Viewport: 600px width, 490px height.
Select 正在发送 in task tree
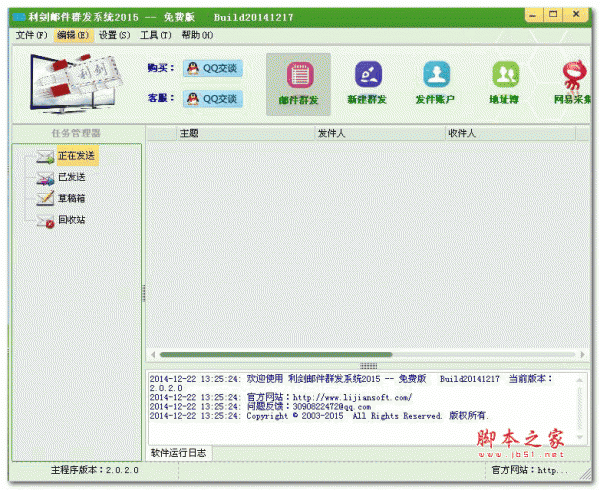[77, 156]
